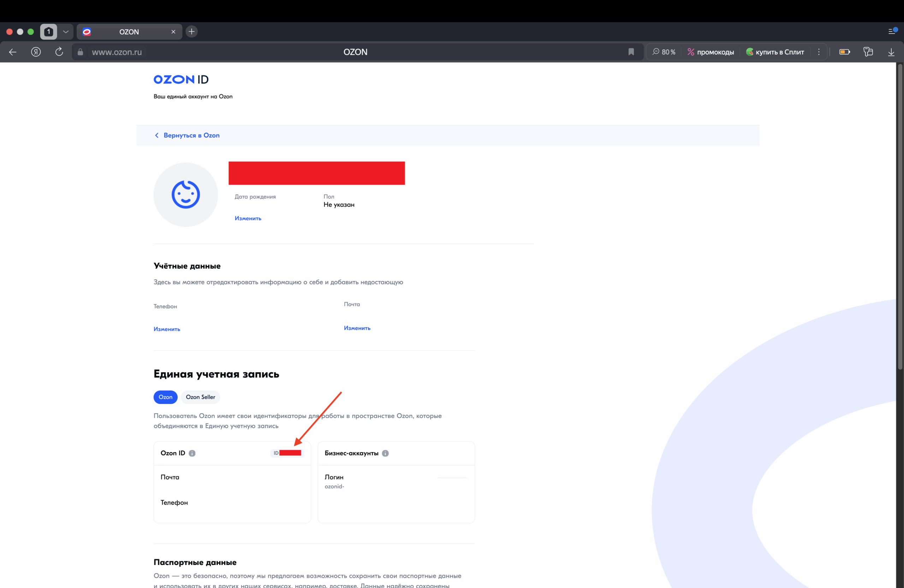Open a new tab with plus button
Image resolution: width=904 pixels, height=588 pixels.
(192, 31)
